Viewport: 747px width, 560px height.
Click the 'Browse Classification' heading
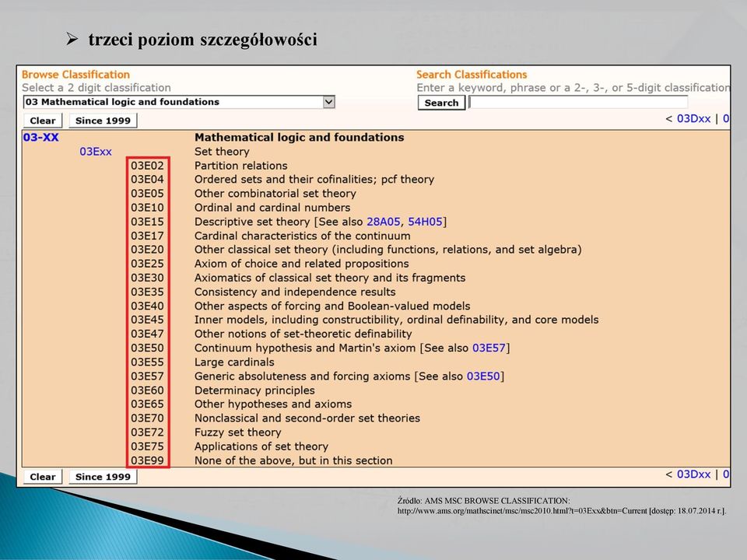tap(75, 75)
